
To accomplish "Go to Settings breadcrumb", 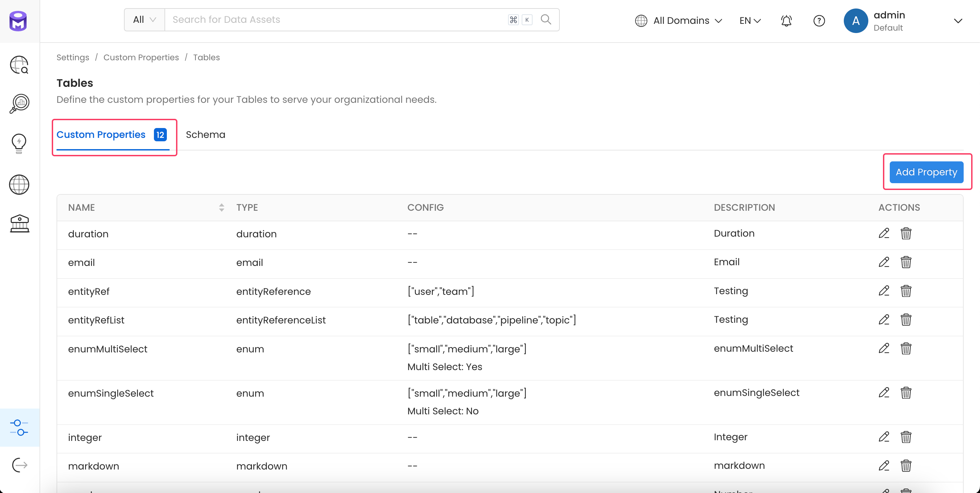I will (x=73, y=58).
